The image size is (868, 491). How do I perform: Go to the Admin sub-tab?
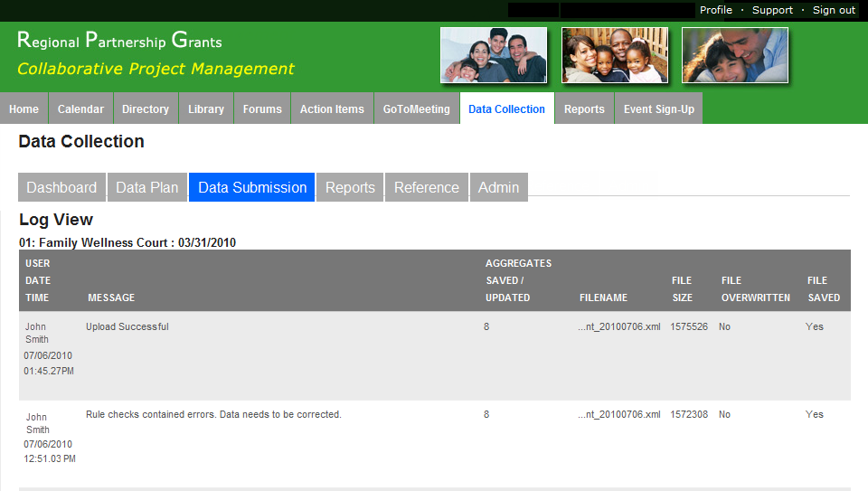[x=498, y=187]
